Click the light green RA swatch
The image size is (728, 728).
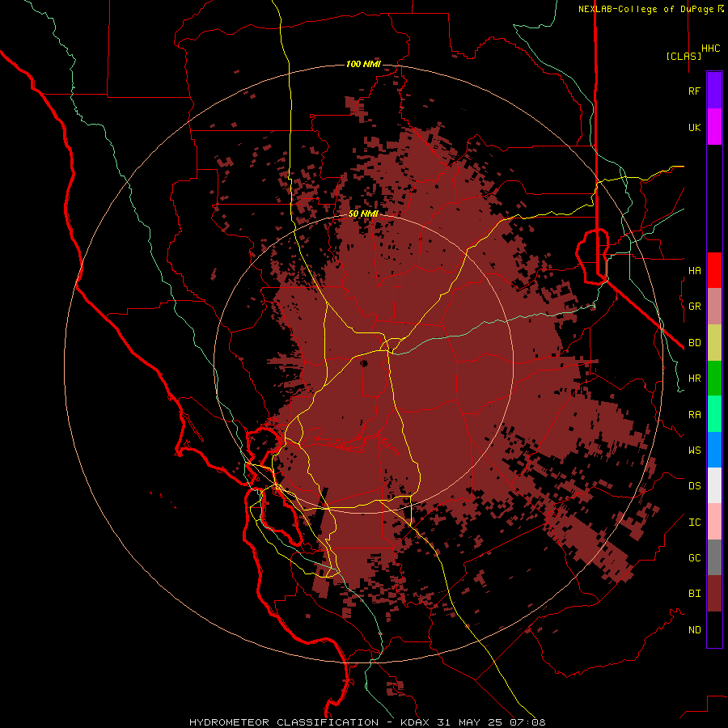pyautogui.click(x=714, y=414)
